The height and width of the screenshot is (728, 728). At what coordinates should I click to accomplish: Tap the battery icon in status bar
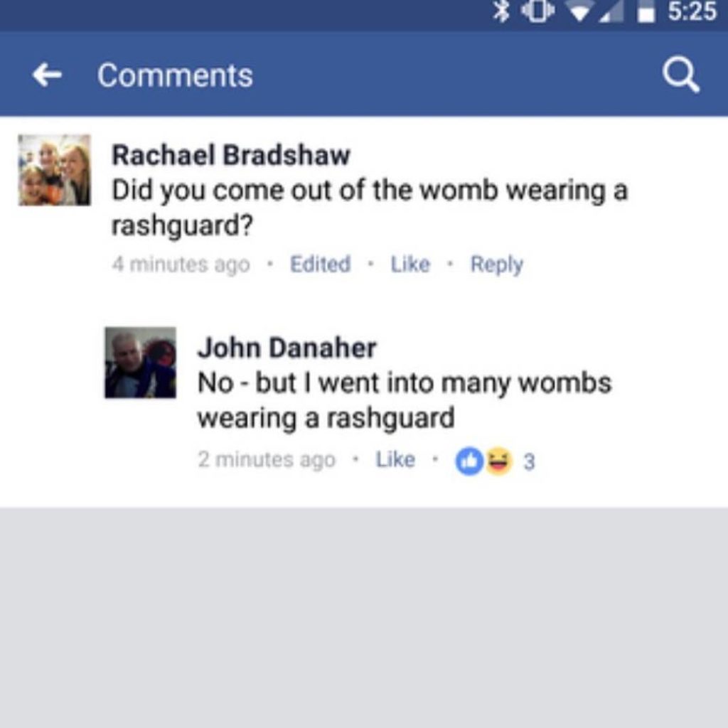[x=646, y=12]
